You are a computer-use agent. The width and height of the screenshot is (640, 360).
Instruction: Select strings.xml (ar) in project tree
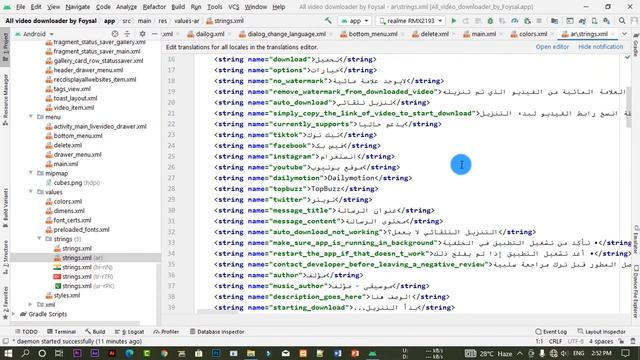[78, 258]
